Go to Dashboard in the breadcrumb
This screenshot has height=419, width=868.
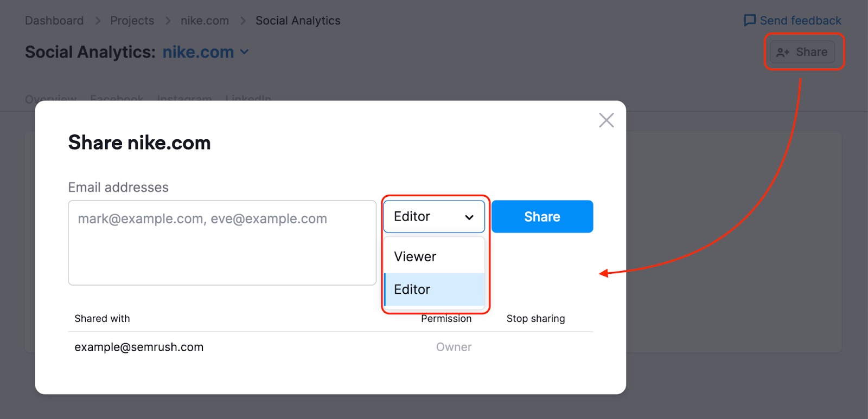(x=54, y=21)
